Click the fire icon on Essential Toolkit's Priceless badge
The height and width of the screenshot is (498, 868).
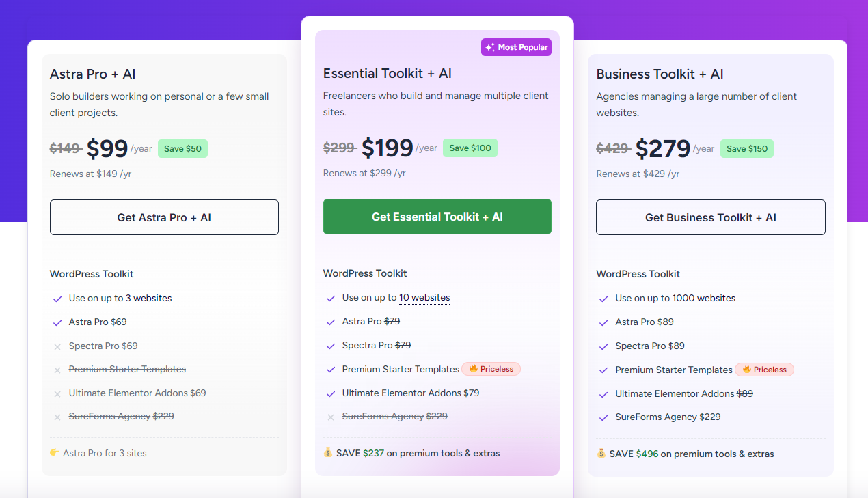pyautogui.click(x=473, y=369)
